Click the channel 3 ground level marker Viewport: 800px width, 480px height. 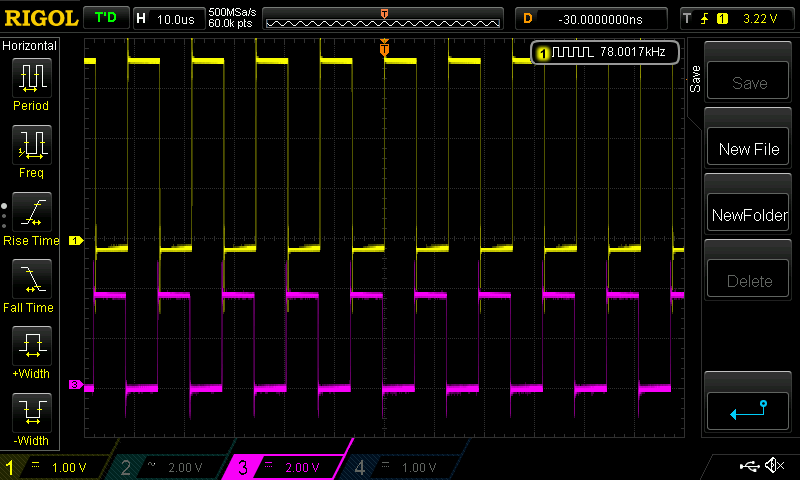tap(76, 385)
